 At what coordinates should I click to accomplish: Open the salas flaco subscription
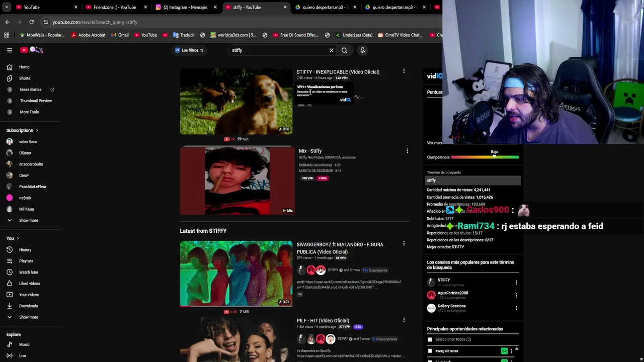31,142
